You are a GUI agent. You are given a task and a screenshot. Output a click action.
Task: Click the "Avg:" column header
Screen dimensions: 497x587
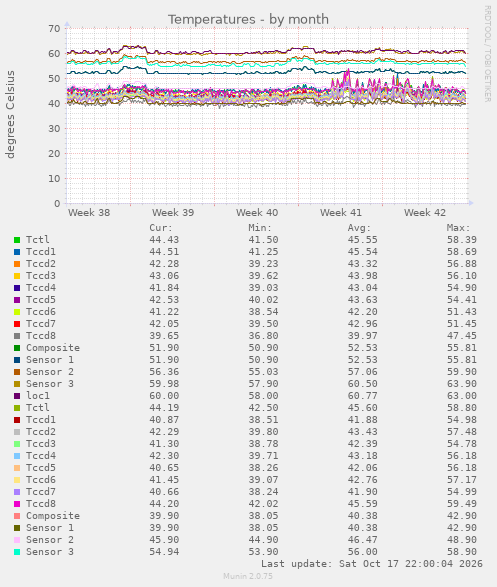tap(359, 228)
